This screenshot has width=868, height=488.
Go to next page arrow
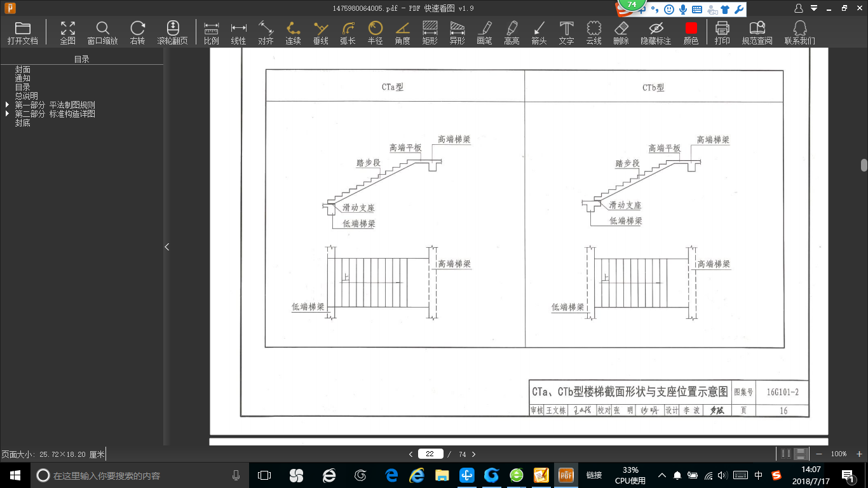point(473,454)
